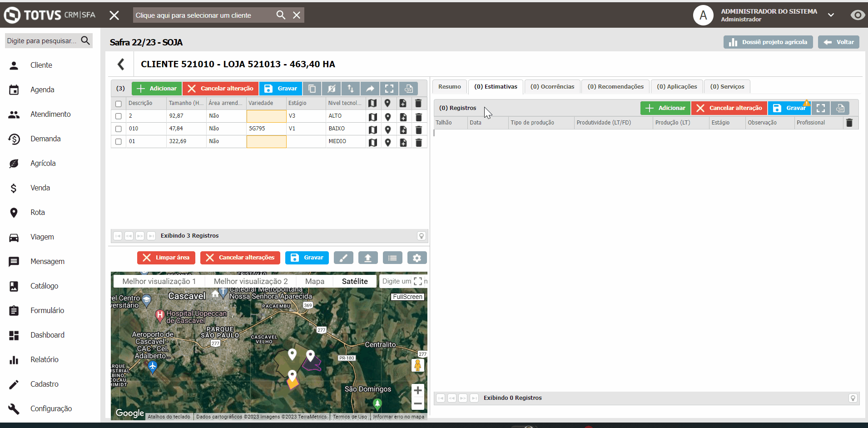This screenshot has height=428, width=868.
Task: Open map settings gear icon
Action: click(x=417, y=258)
